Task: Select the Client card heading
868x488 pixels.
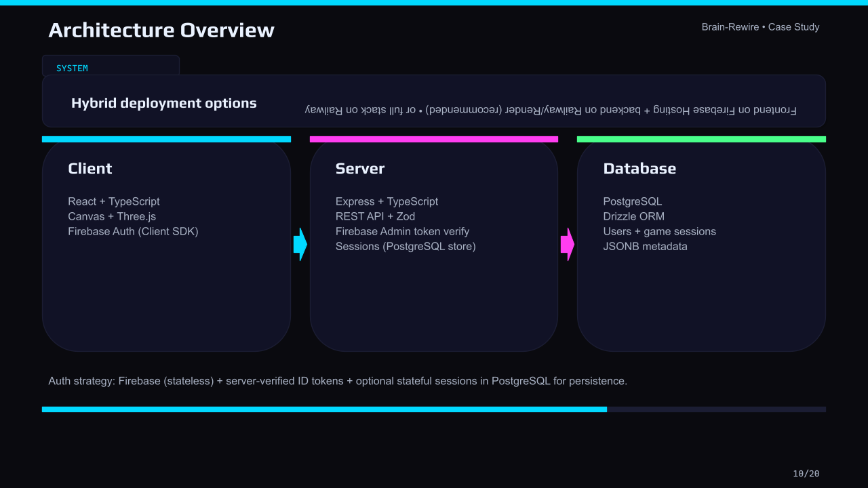Action: (x=90, y=169)
